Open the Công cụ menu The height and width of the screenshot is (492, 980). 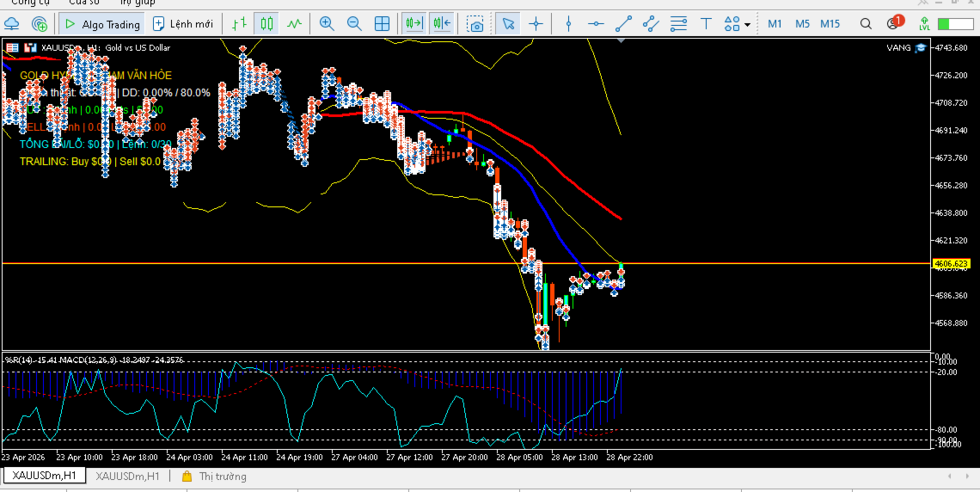click(31, 3)
